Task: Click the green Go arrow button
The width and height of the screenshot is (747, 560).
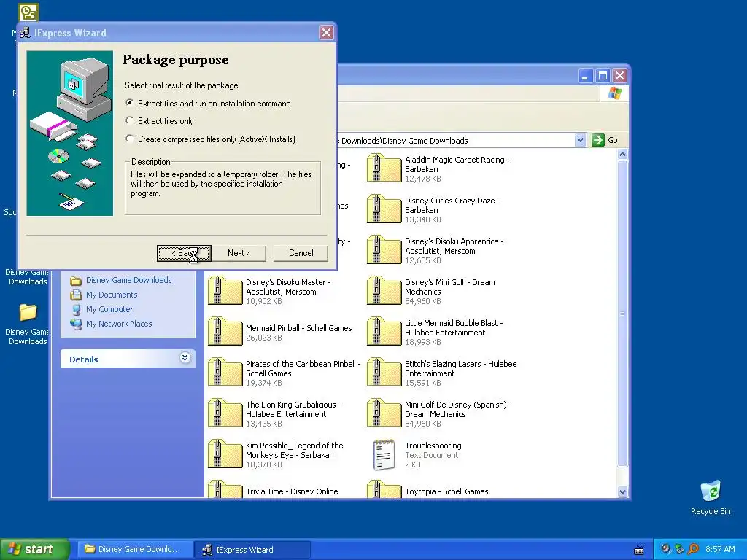Action: tap(598, 140)
